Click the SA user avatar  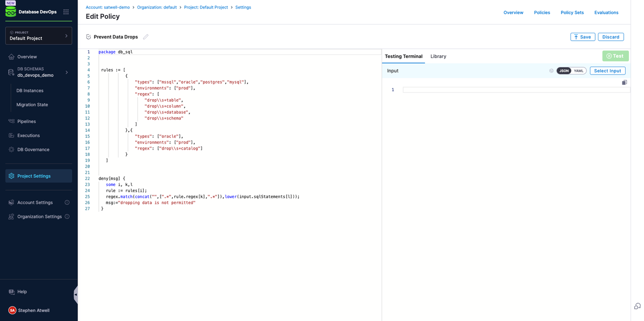tap(12, 310)
